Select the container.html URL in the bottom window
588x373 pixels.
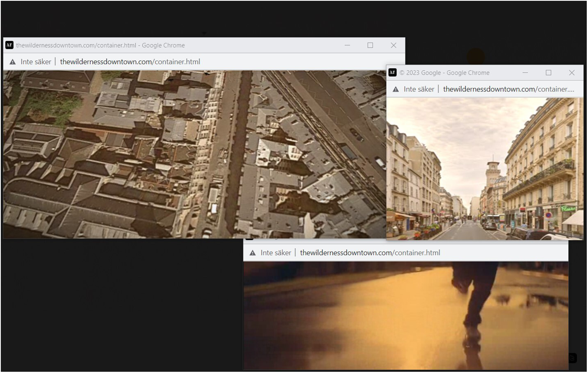tap(370, 253)
